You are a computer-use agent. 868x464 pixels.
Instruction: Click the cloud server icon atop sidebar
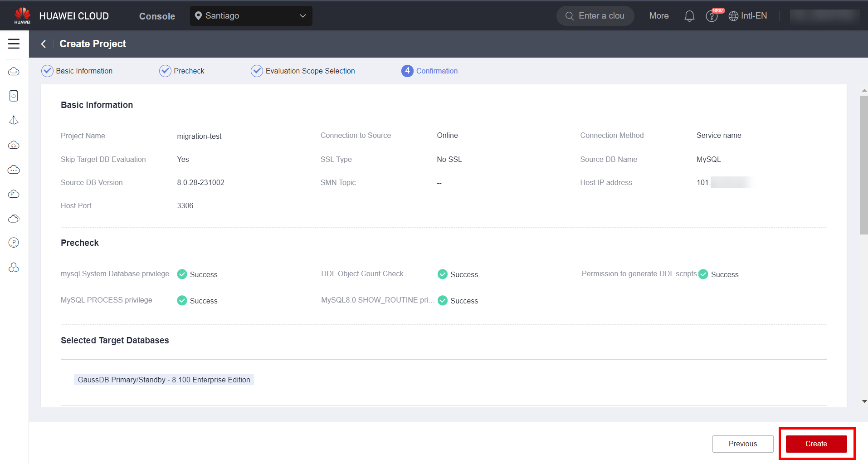click(14, 72)
